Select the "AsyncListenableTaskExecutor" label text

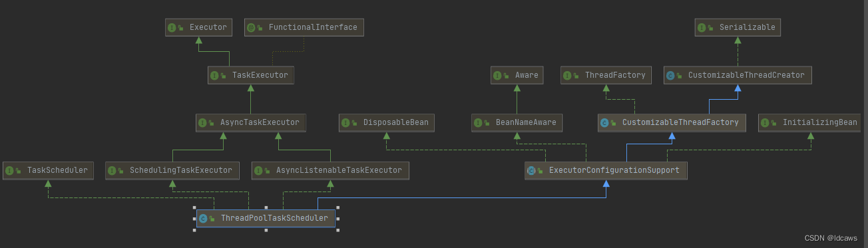click(339, 171)
